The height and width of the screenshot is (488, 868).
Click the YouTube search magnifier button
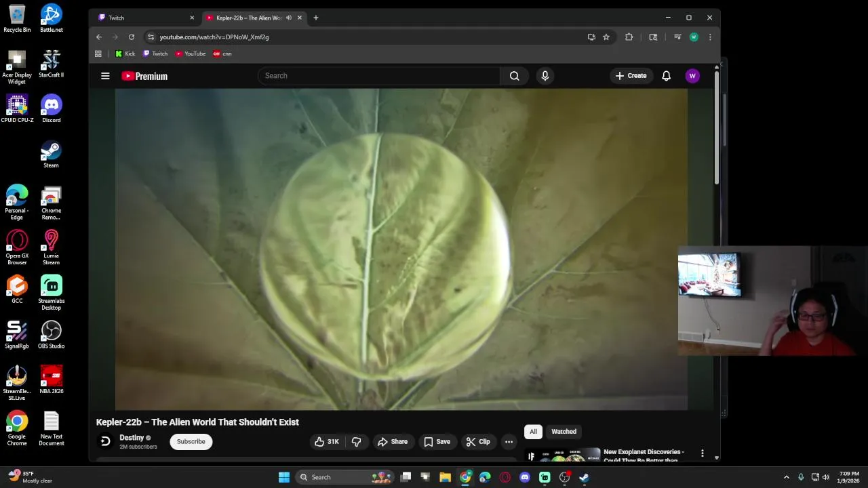coord(515,76)
